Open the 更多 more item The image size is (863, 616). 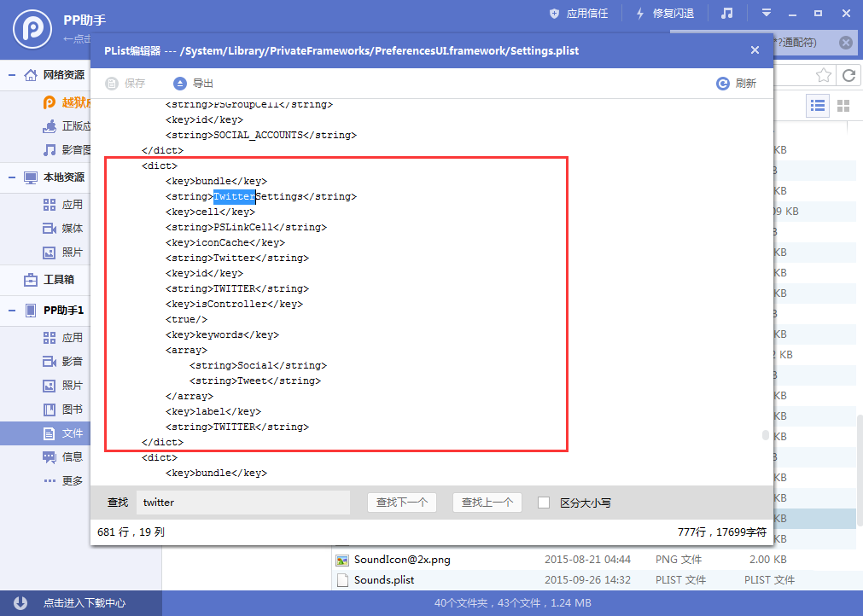pyautogui.click(x=63, y=480)
